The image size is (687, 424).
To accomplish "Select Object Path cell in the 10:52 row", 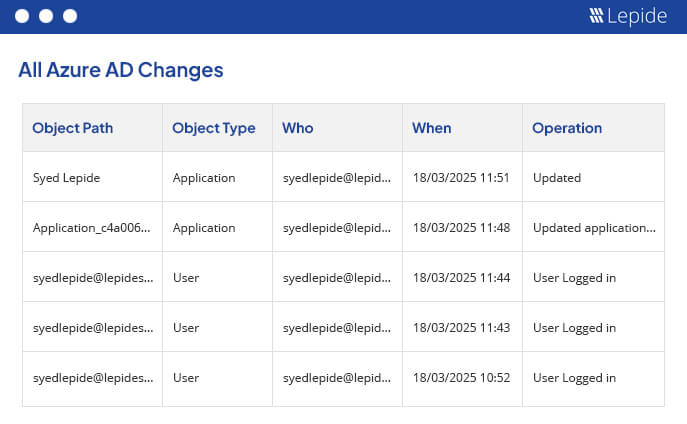I will coord(93,378).
